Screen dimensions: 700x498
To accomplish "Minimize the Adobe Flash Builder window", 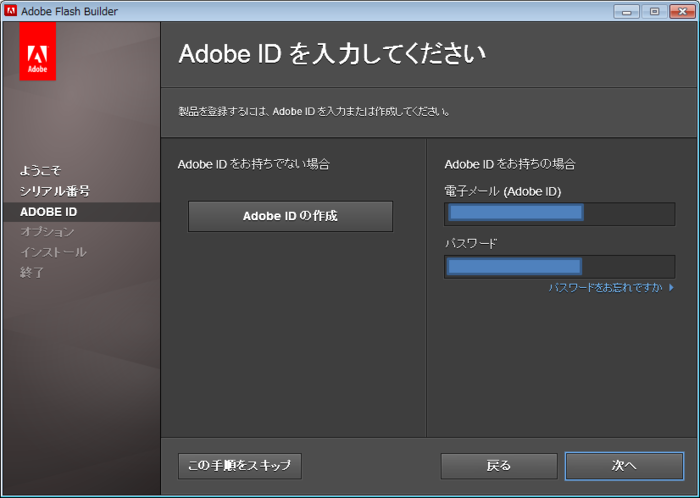I will point(626,11).
